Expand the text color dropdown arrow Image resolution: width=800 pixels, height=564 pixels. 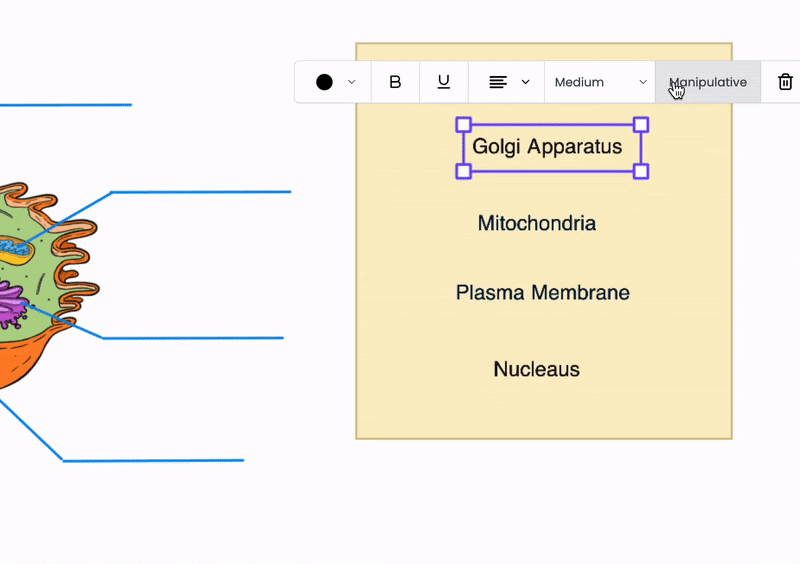pyautogui.click(x=352, y=82)
